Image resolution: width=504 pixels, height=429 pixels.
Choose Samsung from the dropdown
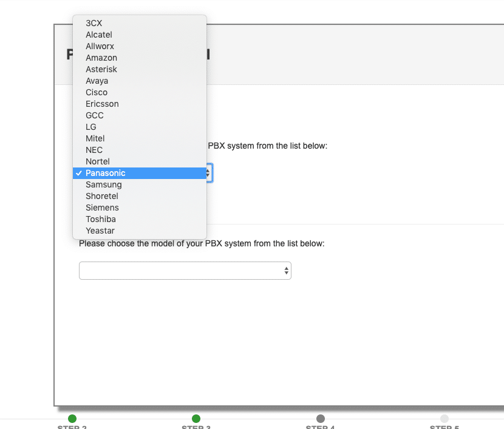click(x=140, y=184)
